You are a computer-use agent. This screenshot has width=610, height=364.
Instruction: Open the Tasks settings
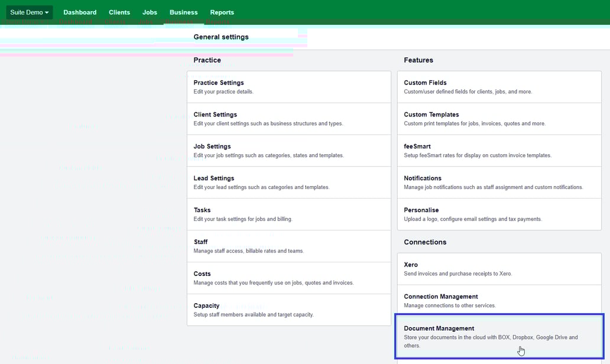[x=288, y=214]
